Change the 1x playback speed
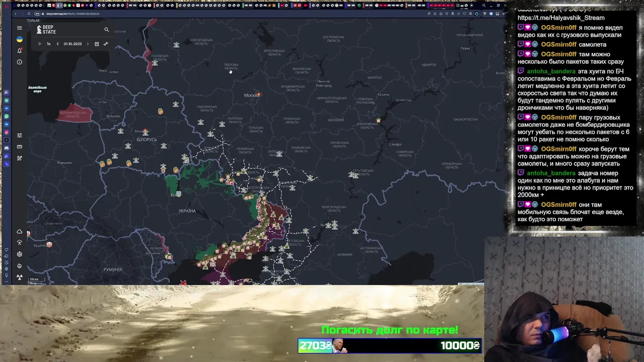This screenshot has width=644, height=362. click(49, 44)
